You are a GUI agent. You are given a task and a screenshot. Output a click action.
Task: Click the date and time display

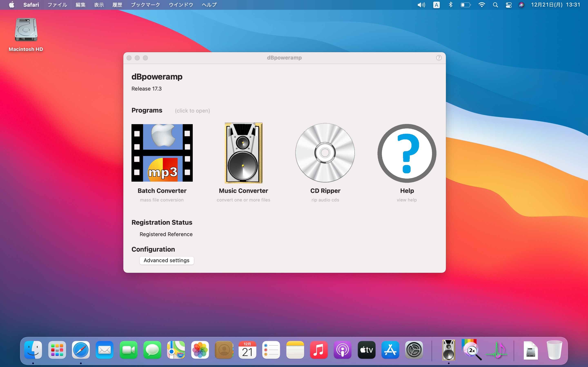coord(556,5)
